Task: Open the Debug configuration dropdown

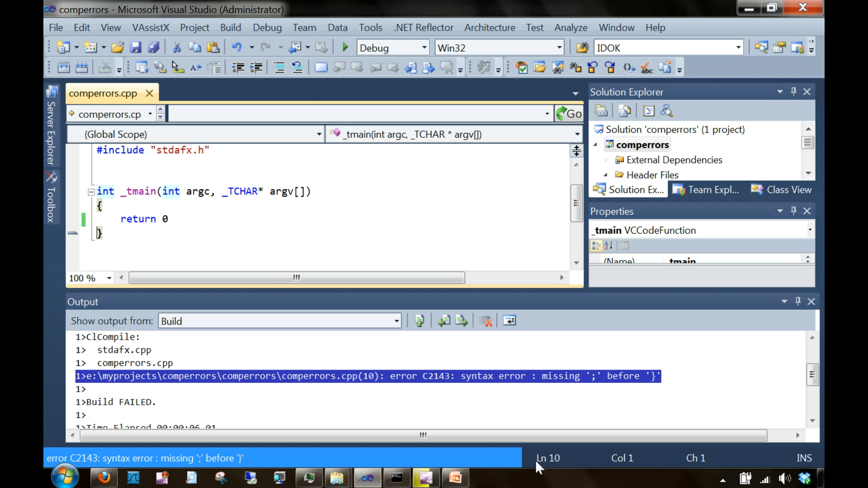Action: 423,47
